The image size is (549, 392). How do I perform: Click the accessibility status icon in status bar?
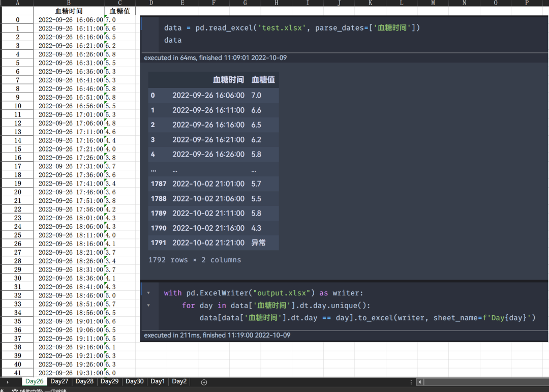pyautogui.click(x=15, y=390)
